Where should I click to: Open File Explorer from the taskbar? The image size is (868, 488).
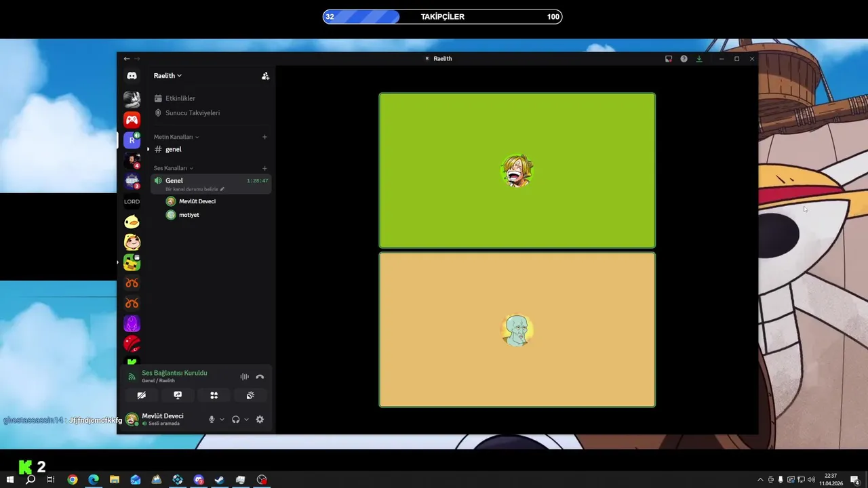pos(115,480)
